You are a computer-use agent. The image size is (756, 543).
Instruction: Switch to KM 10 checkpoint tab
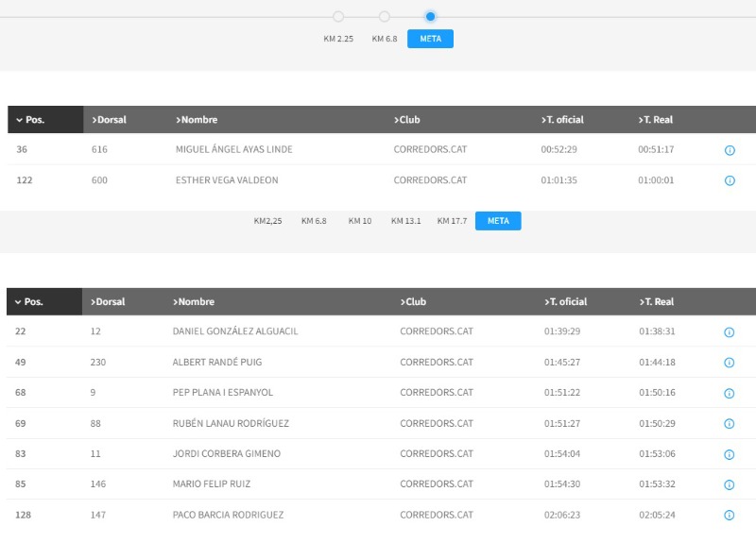tap(360, 221)
